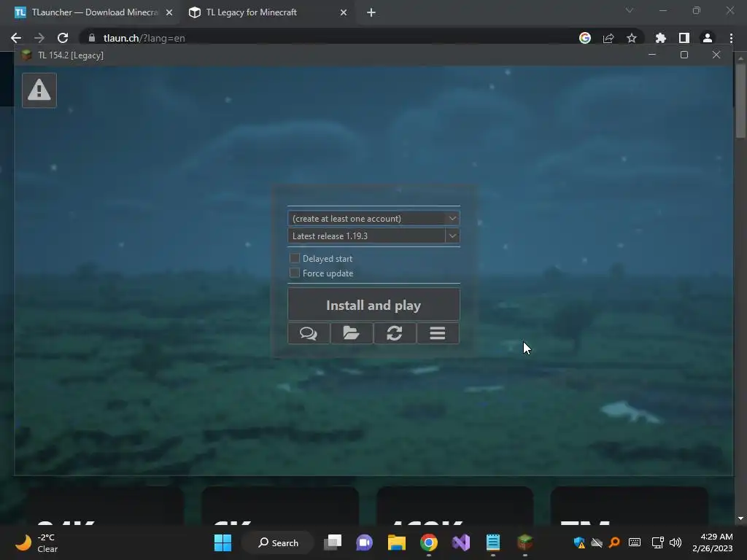747x560 pixels.
Task: Open File Explorer from taskbar
Action: (x=396, y=542)
